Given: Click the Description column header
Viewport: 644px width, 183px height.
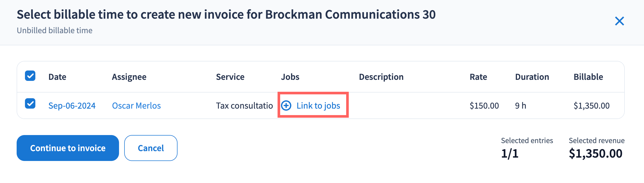Looking at the screenshot, I should tap(381, 77).
